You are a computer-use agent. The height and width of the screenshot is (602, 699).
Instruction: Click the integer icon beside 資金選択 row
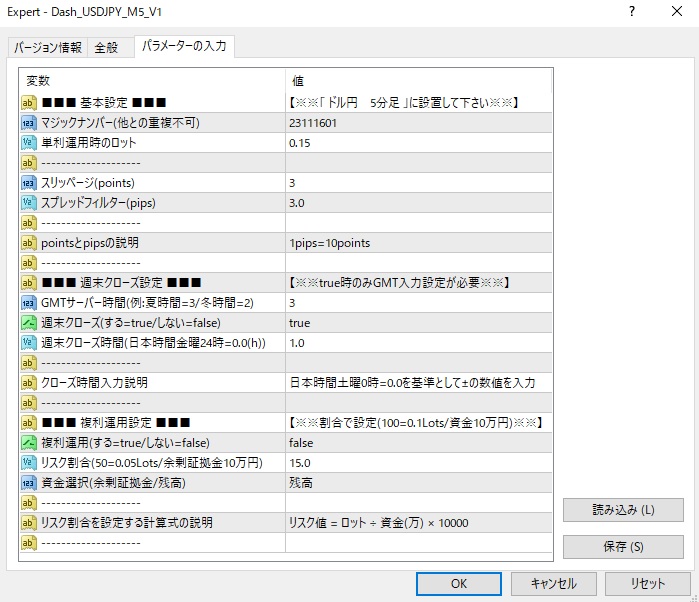tap(29, 483)
